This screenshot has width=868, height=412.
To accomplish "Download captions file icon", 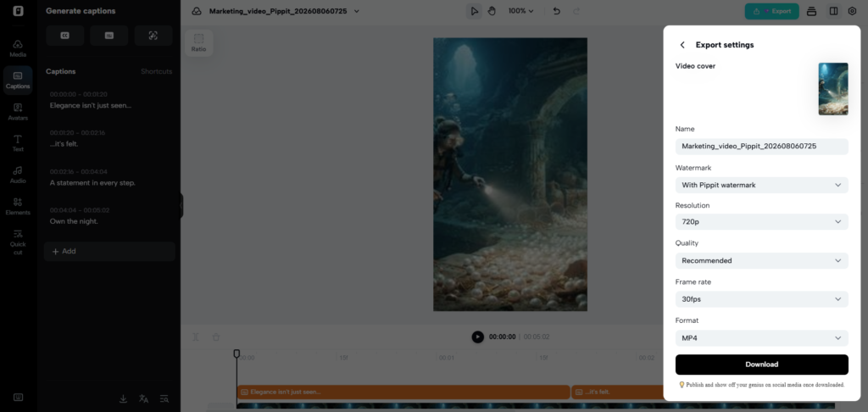I will tap(124, 398).
